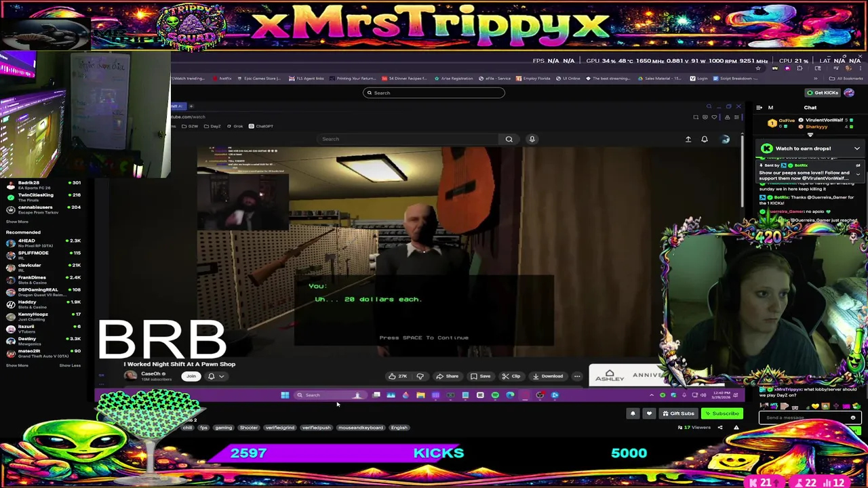This screenshot has width=868, height=488.
Task: Share the YouTube video
Action: point(446,376)
